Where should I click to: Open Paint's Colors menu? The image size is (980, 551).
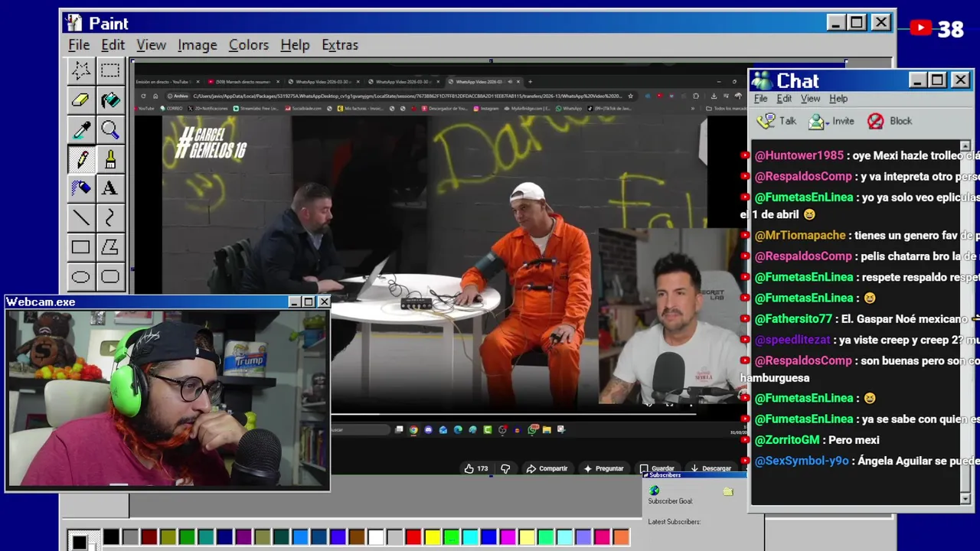point(249,45)
